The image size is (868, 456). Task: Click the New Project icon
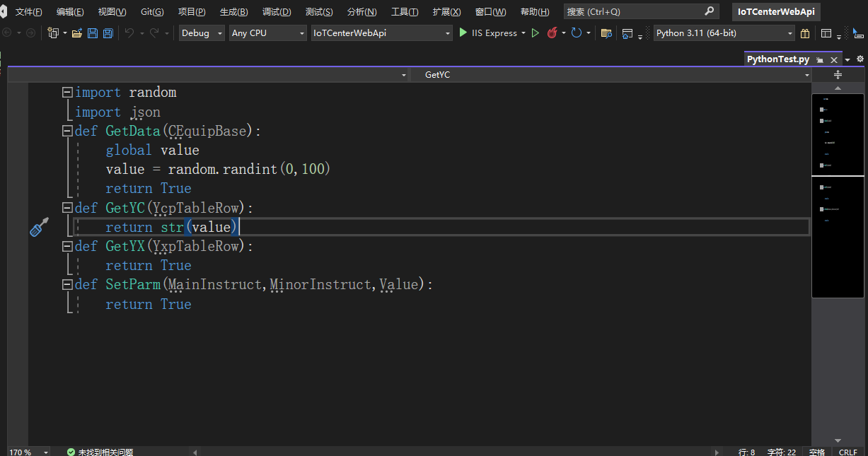coord(53,33)
